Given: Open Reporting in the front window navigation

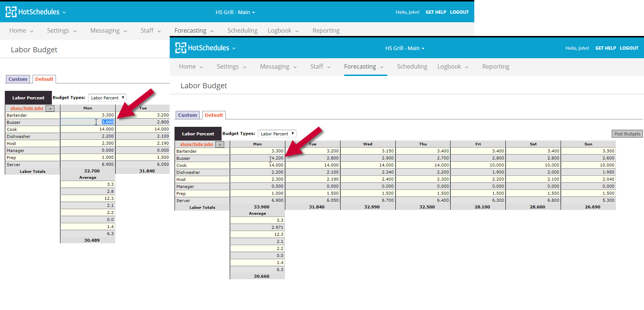Looking at the screenshot, I should pos(496,67).
